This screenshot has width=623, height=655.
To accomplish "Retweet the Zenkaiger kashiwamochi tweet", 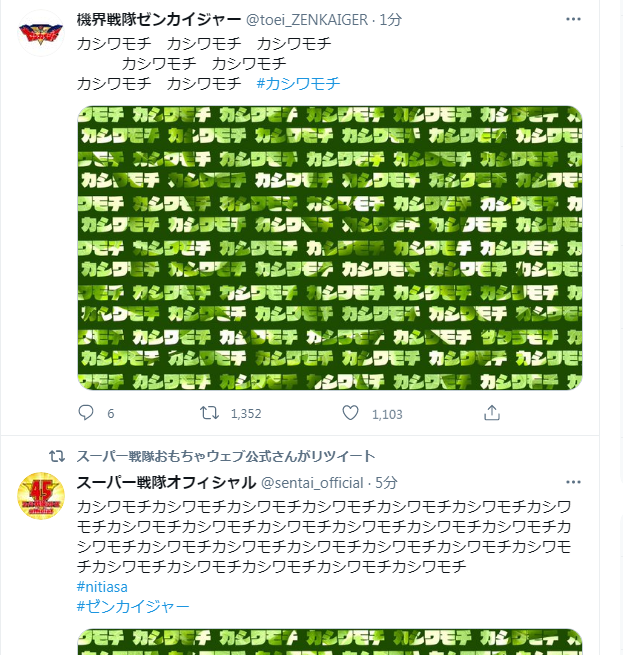I will click(209, 413).
